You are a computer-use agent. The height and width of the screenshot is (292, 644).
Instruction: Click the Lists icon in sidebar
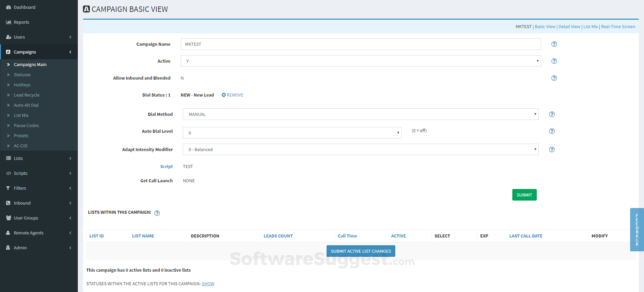click(8, 158)
